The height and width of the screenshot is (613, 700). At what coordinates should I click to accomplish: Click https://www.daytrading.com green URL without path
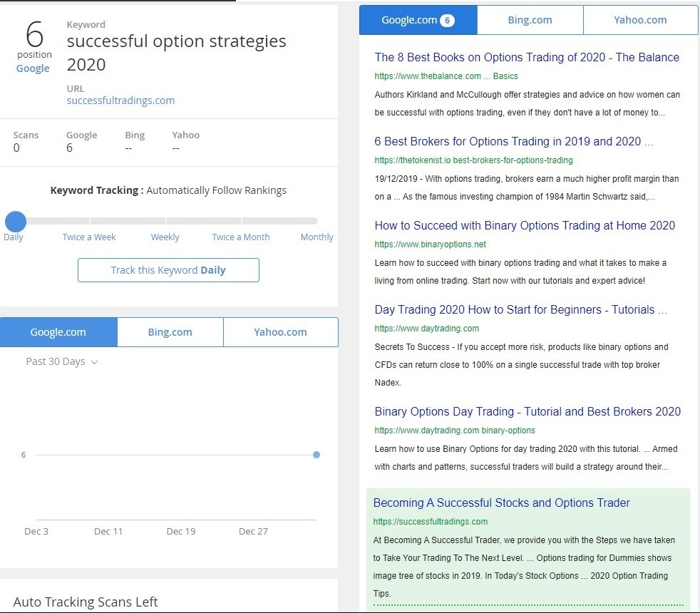pyautogui.click(x=427, y=329)
